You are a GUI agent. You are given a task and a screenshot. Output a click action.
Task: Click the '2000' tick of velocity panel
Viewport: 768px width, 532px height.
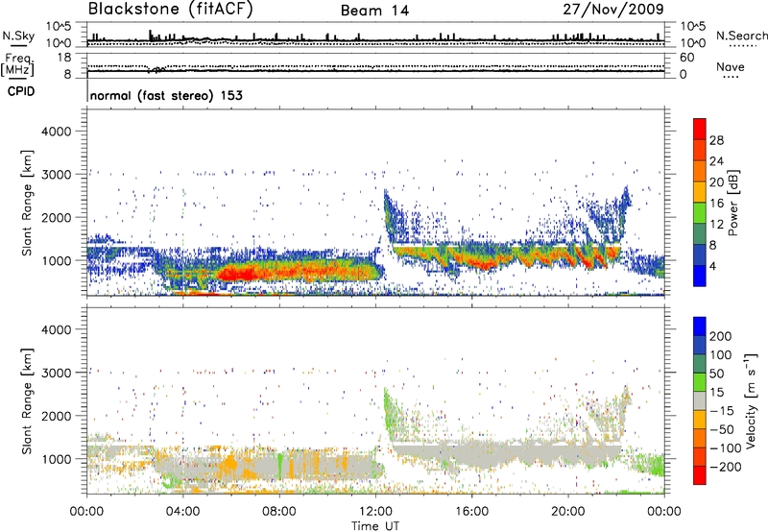tap(56, 416)
